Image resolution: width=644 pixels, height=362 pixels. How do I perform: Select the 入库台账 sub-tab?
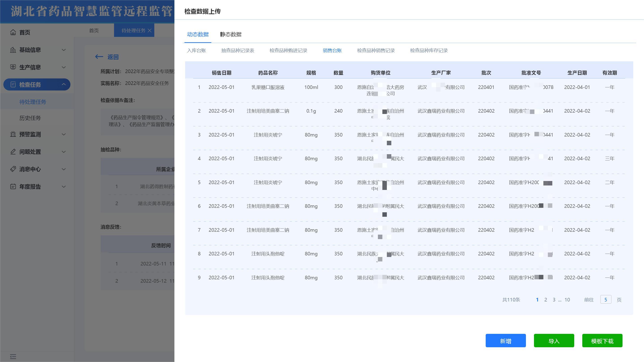[x=197, y=51]
